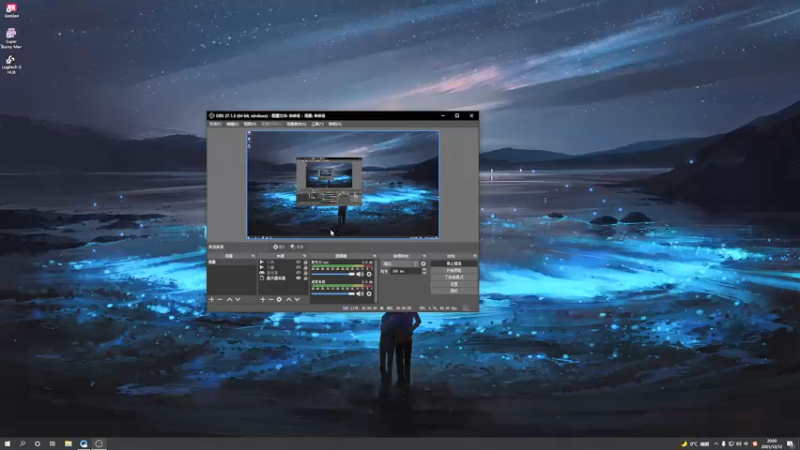Screen dimensions: 800x450
Task: Select the Super Bunny Man desktop icon
Action: (11, 38)
